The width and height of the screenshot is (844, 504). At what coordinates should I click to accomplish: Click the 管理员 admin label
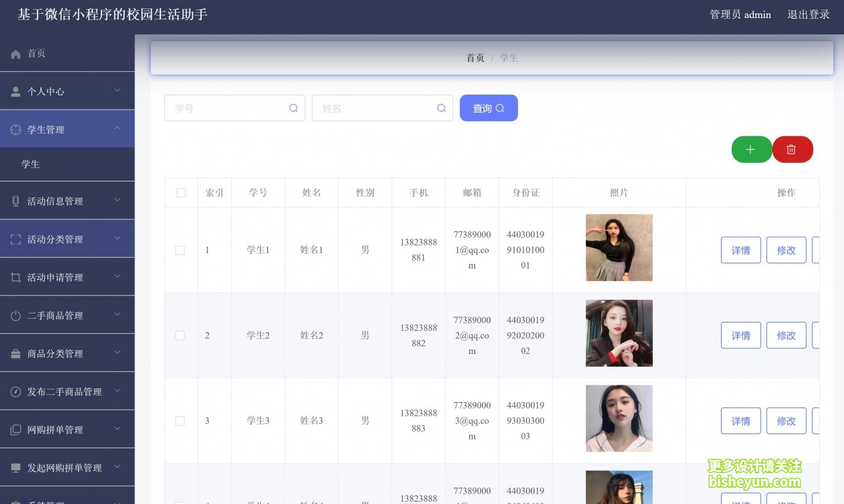[740, 14]
